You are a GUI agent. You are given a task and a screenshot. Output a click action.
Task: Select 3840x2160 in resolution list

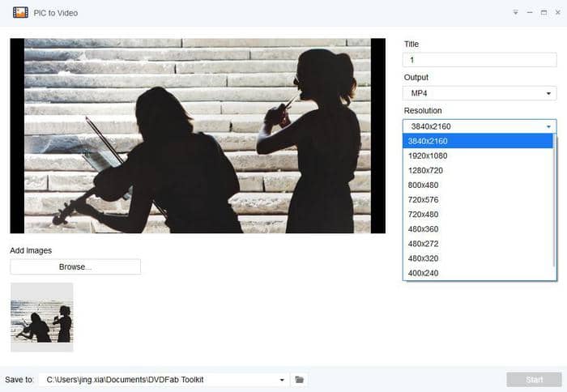click(478, 141)
